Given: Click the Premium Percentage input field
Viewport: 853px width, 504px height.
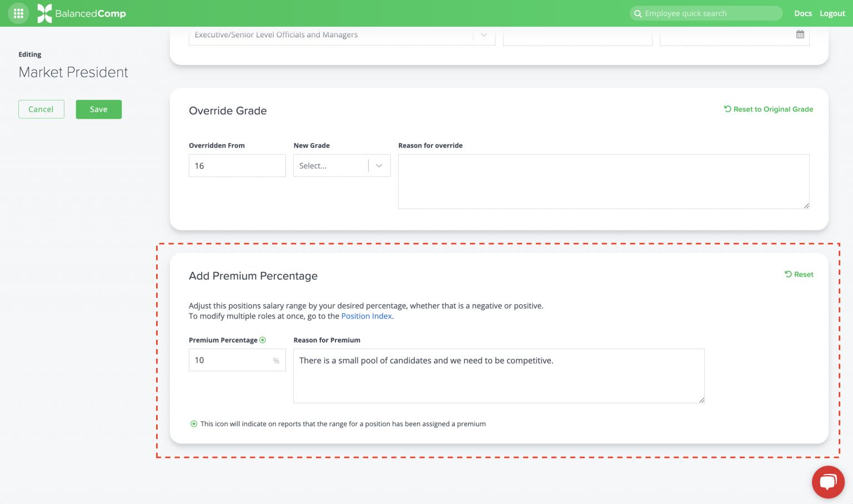Looking at the screenshot, I should 230,360.
